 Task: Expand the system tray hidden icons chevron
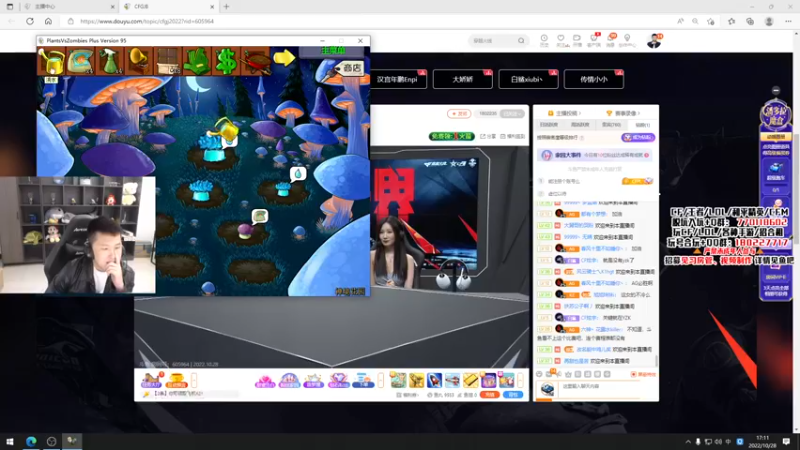click(688, 442)
